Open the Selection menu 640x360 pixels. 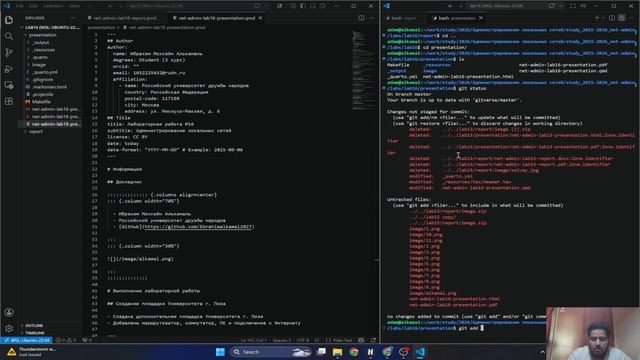pos(53,6)
